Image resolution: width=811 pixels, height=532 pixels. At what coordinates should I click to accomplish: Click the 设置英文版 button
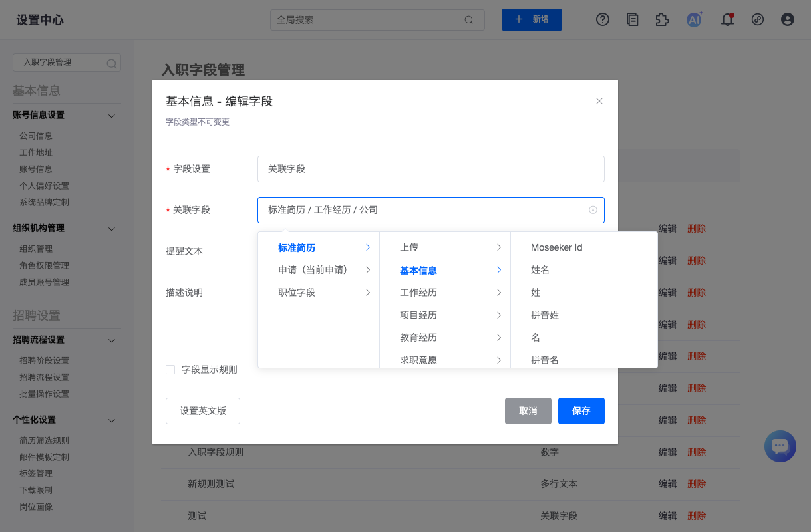click(203, 411)
